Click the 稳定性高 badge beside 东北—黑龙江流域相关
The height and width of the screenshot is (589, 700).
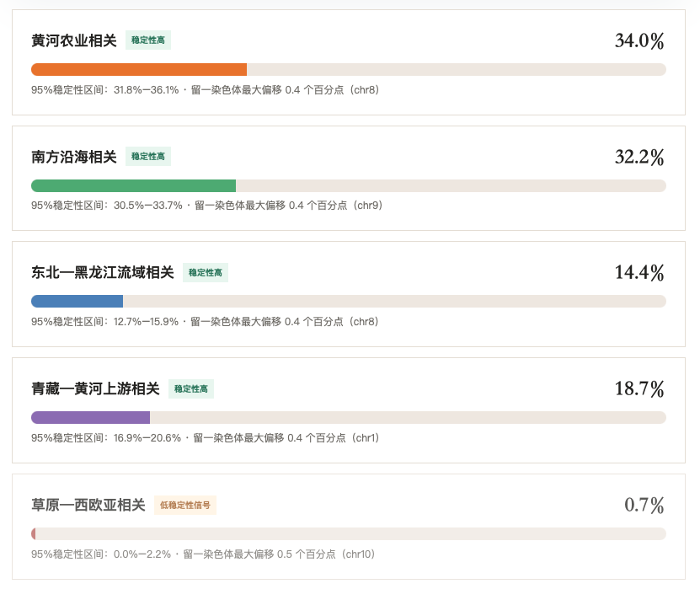(206, 272)
